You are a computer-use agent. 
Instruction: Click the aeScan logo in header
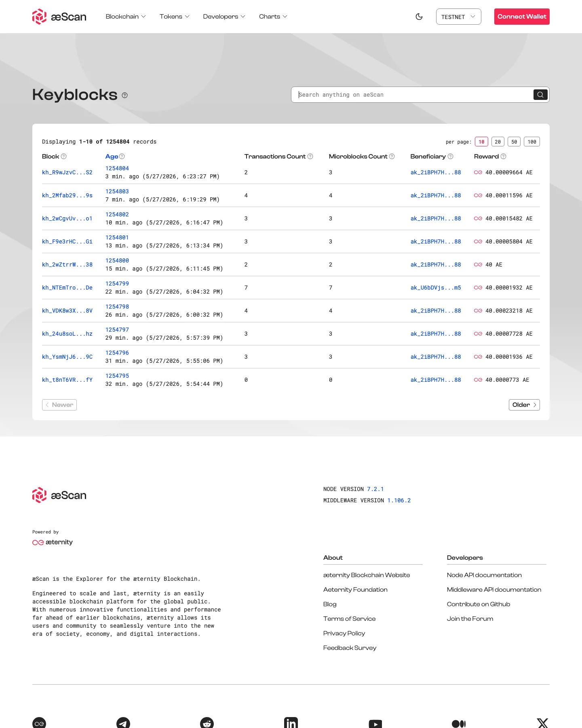[x=59, y=17]
